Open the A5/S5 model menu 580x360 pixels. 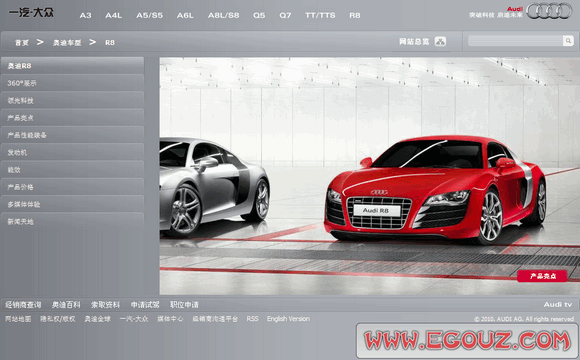click(x=149, y=16)
